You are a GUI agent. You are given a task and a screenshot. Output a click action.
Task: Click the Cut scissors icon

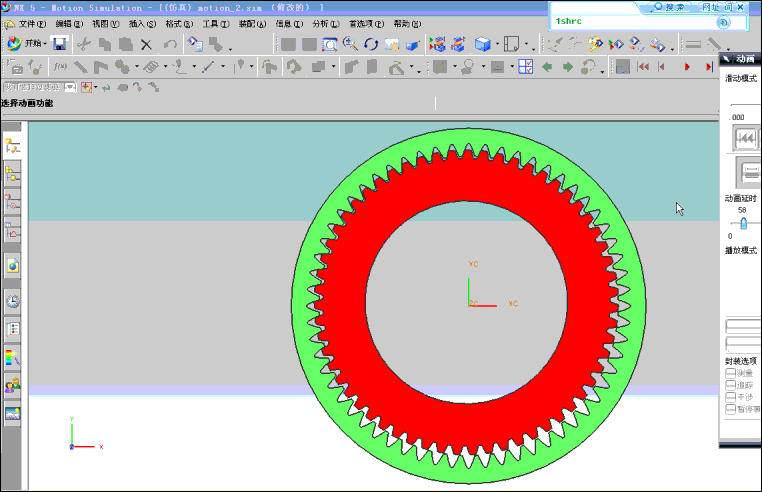point(84,44)
